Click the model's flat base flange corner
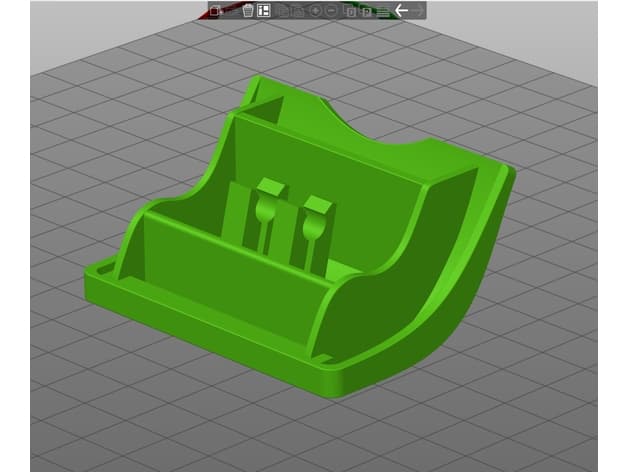This screenshot has width=628, height=472. pos(100,272)
